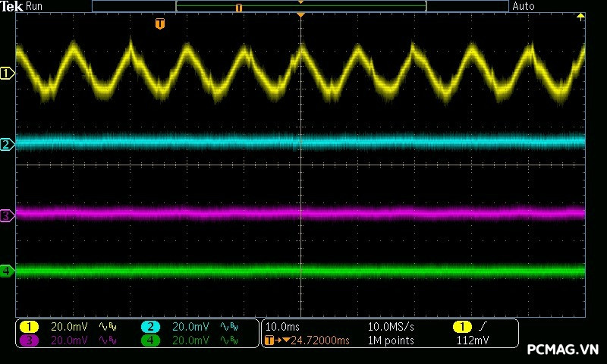Click the 112mV trigger level readout
This screenshot has height=364, width=607.
click(473, 340)
